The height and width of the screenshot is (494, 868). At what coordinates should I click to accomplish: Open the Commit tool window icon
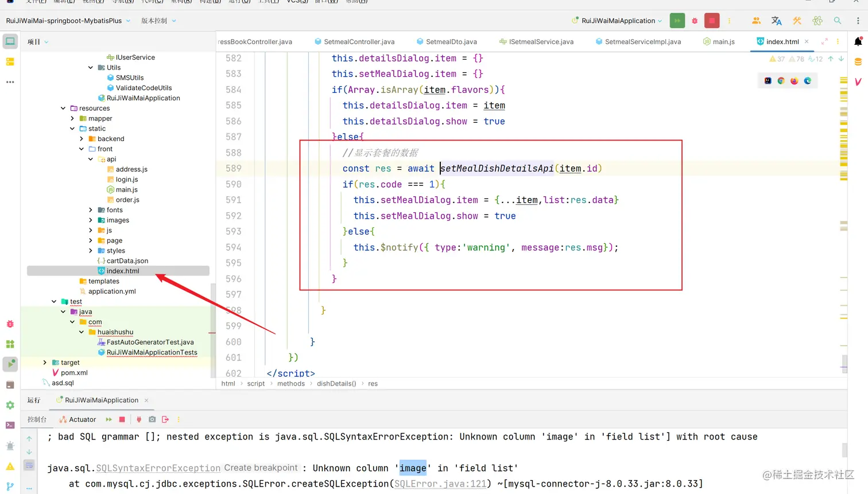[10, 61]
